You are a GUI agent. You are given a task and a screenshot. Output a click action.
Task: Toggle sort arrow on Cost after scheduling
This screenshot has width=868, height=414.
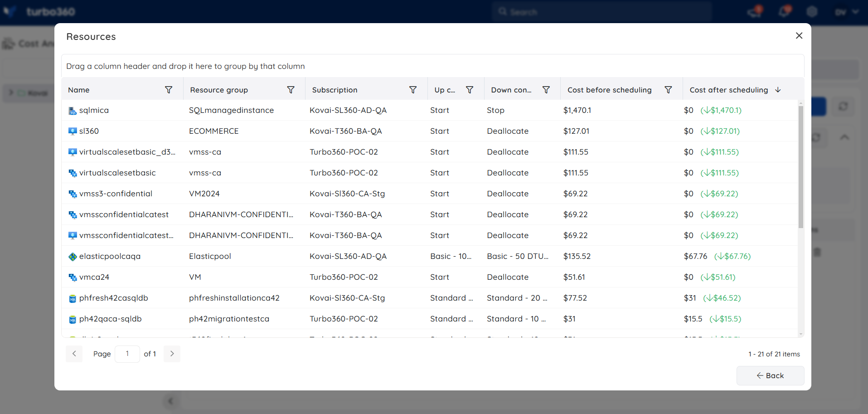(778, 90)
